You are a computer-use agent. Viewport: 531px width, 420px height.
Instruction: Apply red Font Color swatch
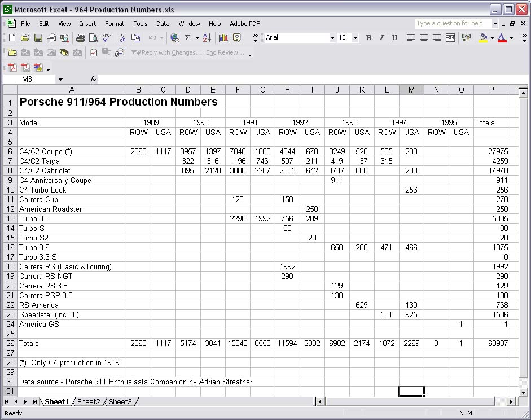coord(502,38)
